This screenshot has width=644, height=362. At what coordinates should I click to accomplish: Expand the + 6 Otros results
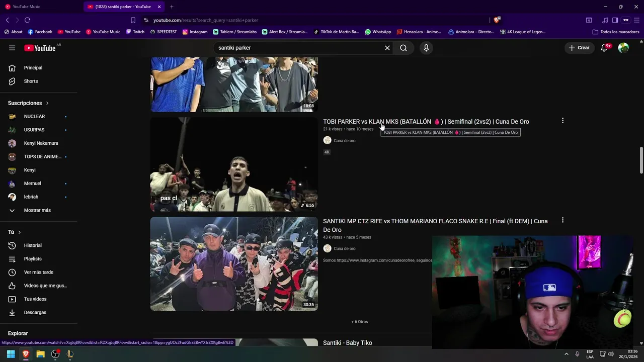tap(360, 322)
